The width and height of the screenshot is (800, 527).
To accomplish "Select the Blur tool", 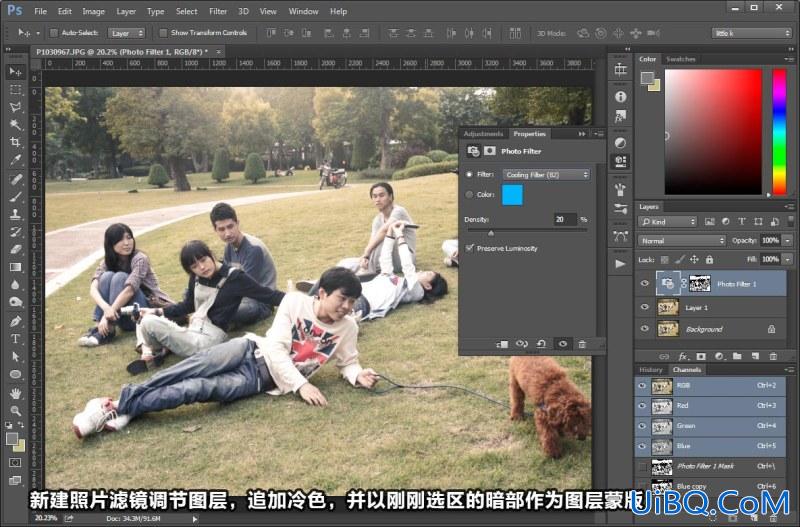I will [x=15, y=285].
